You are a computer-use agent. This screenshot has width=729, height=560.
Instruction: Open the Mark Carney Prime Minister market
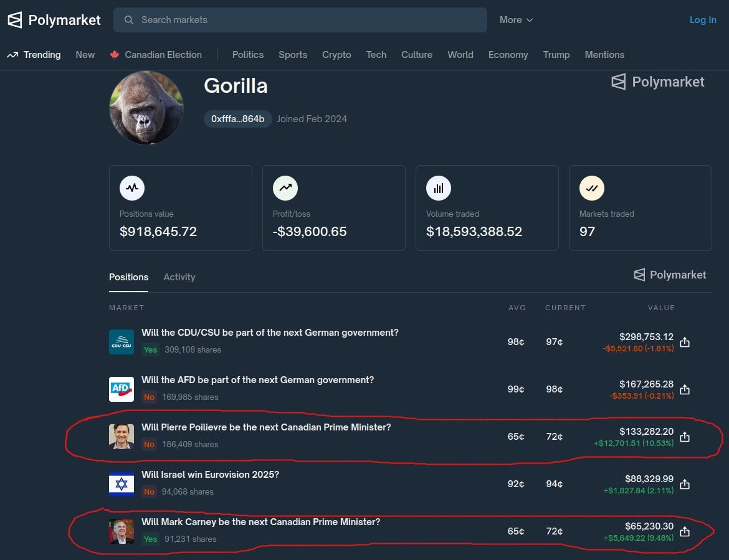[261, 522]
